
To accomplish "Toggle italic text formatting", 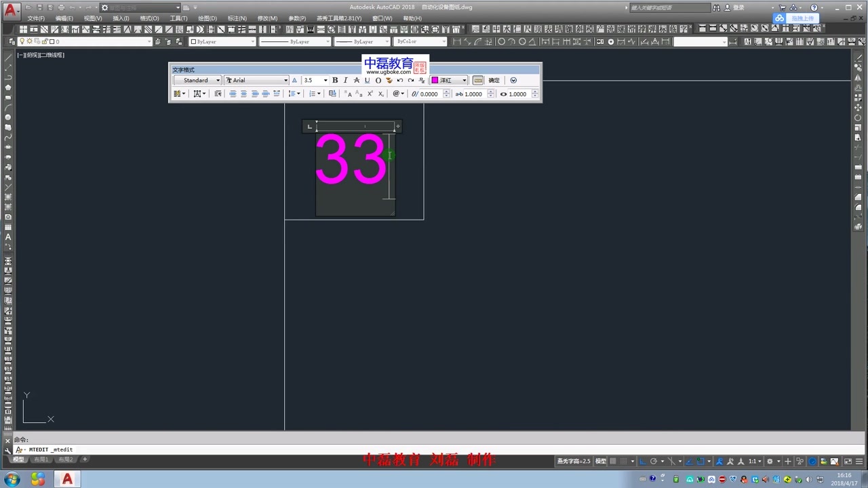I will pyautogui.click(x=345, y=80).
